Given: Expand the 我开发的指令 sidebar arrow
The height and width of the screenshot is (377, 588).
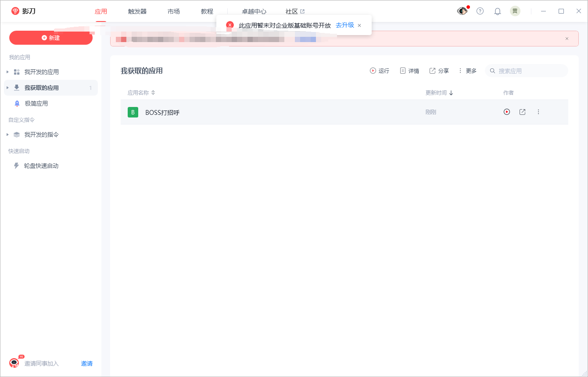Looking at the screenshot, I should tap(7, 135).
